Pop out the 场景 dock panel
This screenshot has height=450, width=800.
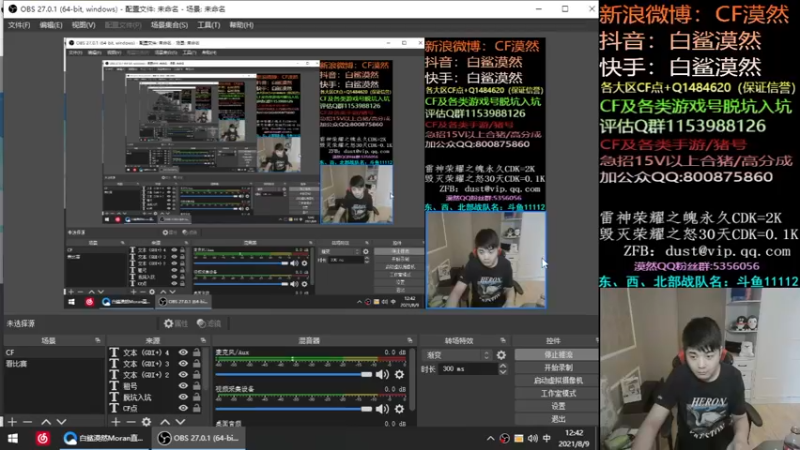pos(97,340)
